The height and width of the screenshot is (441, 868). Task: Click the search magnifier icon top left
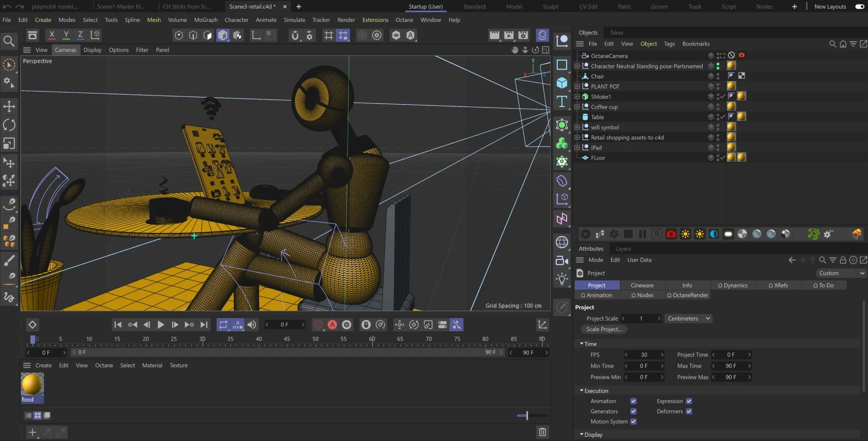pyautogui.click(x=9, y=41)
